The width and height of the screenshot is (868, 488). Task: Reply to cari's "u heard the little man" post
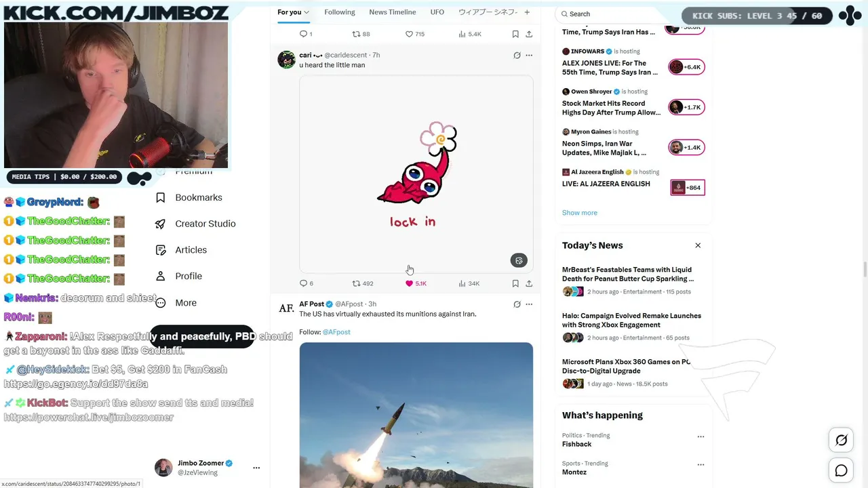[x=307, y=283]
